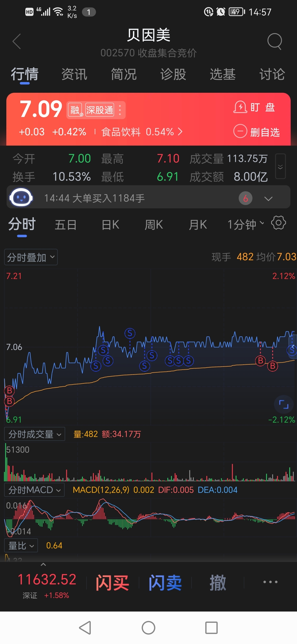Select 日K chart view
Image resolution: width=297 pixels, height=644 pixels.
[x=110, y=225]
